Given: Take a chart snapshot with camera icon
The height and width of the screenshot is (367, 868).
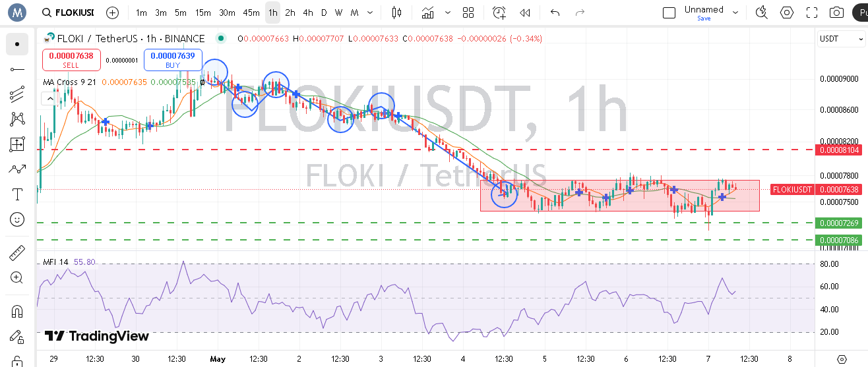Looking at the screenshot, I should click(x=837, y=13).
